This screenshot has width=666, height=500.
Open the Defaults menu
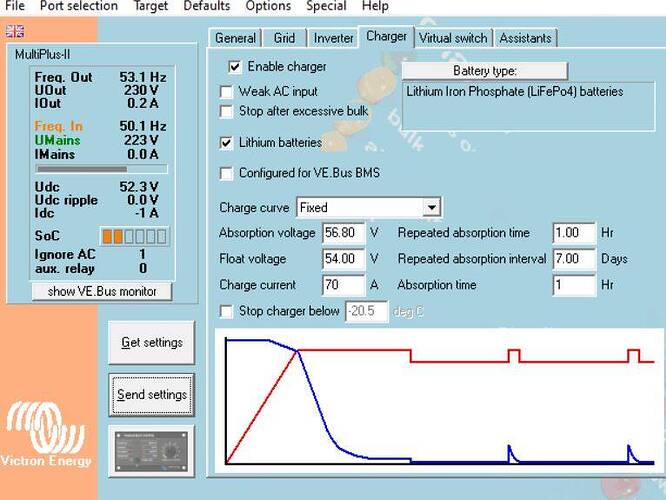pos(206,6)
